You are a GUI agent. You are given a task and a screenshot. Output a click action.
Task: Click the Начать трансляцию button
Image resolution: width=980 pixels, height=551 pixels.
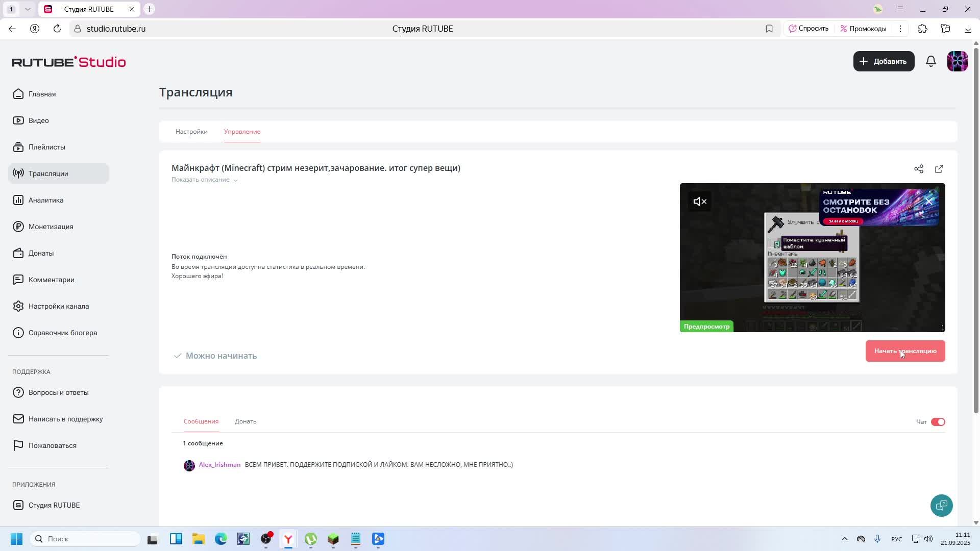pos(904,351)
